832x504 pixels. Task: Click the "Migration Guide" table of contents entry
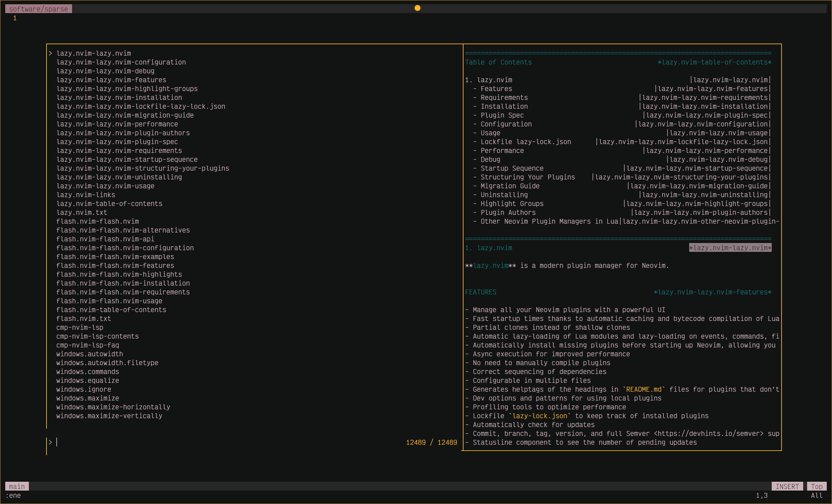pyautogui.click(x=510, y=186)
